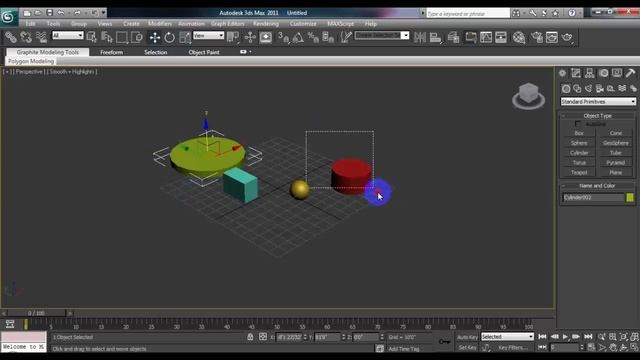Click the Mirror tool icon
Image resolution: width=640 pixels, height=360 pixels.
pos(420,38)
